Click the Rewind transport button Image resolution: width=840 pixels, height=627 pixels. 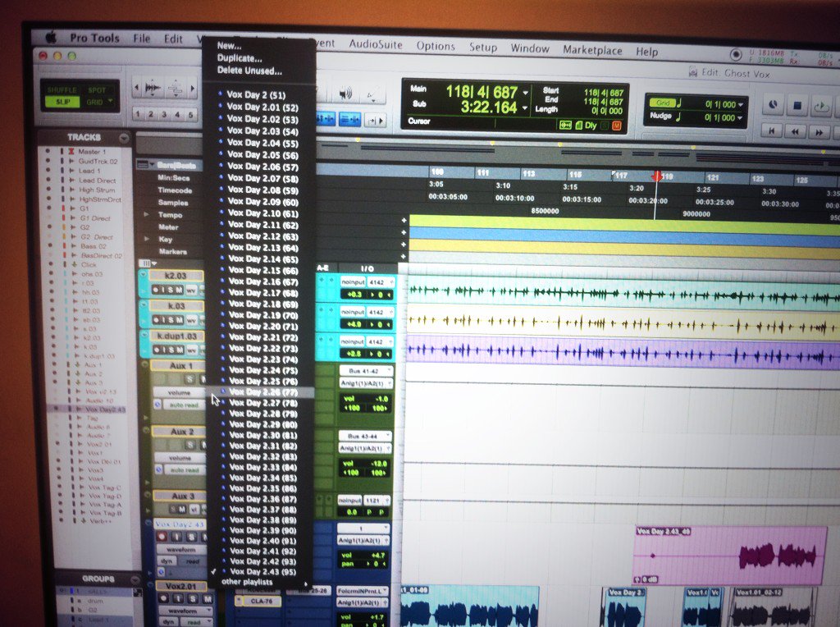point(795,131)
